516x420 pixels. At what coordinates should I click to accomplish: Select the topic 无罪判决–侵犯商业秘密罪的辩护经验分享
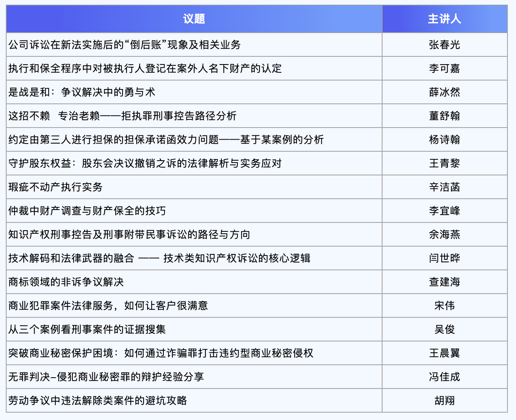click(x=106, y=377)
